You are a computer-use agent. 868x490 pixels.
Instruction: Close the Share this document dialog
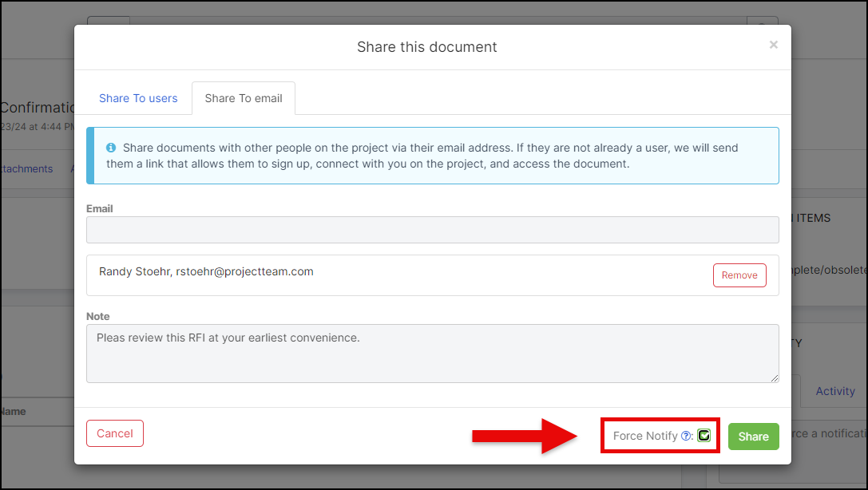pyautogui.click(x=773, y=45)
